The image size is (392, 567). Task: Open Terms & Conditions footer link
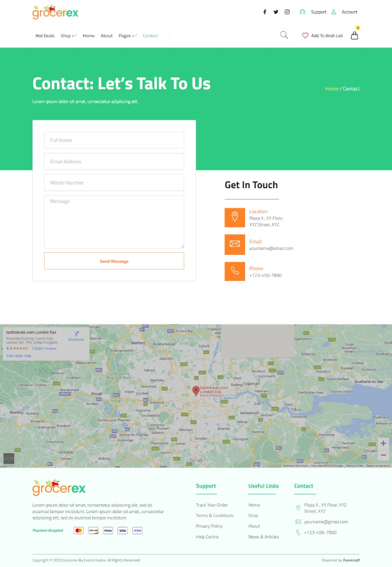(215, 515)
